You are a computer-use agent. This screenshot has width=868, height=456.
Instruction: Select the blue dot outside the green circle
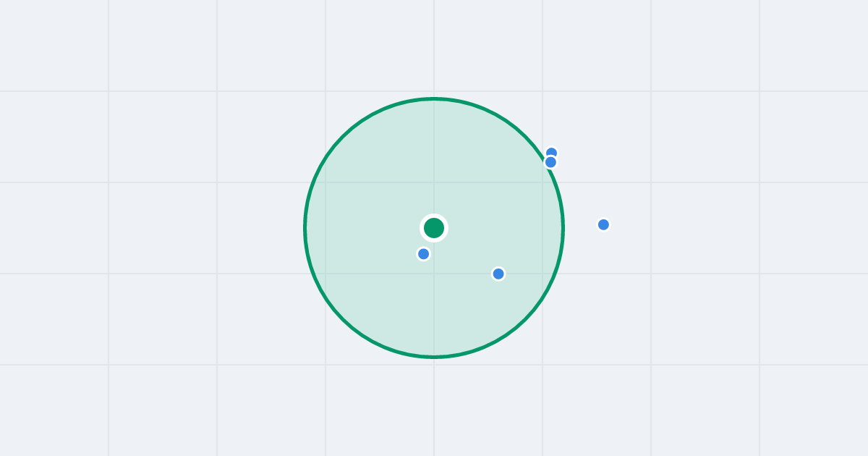coord(603,224)
